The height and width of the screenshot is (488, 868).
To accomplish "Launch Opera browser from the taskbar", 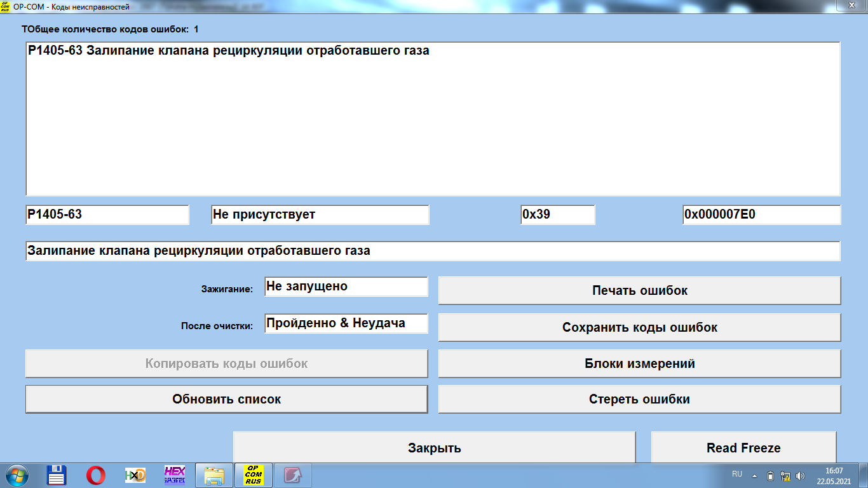I will pos(96,475).
